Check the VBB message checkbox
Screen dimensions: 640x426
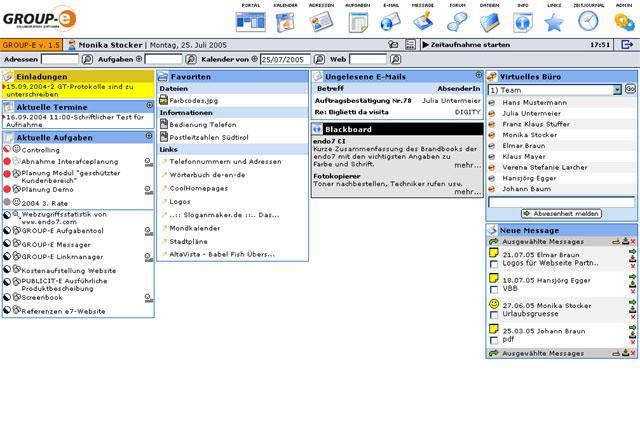(x=494, y=290)
